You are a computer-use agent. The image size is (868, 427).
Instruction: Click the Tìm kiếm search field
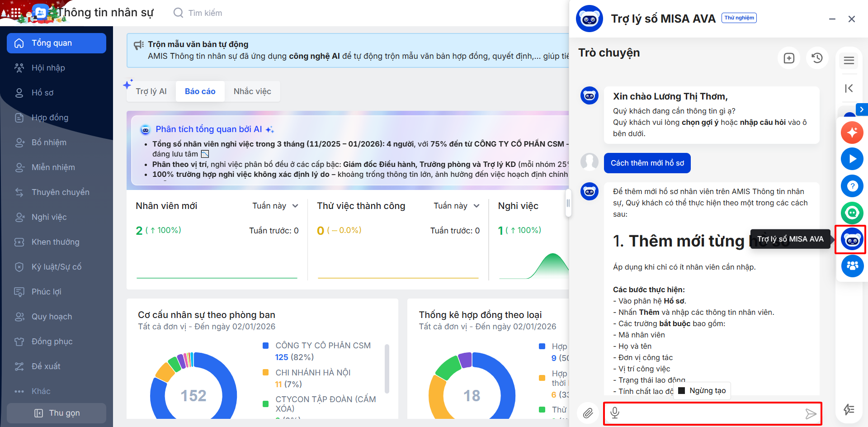[205, 13]
